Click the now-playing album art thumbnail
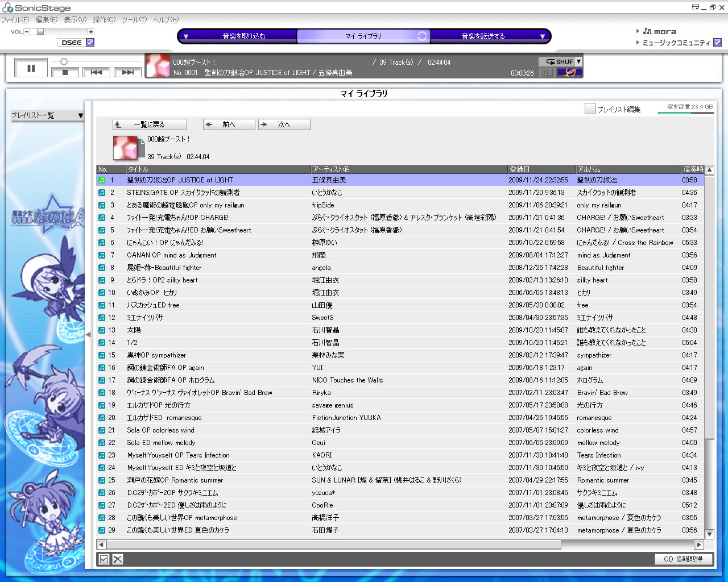Image resolution: width=728 pixels, height=582 pixels. 158,66
